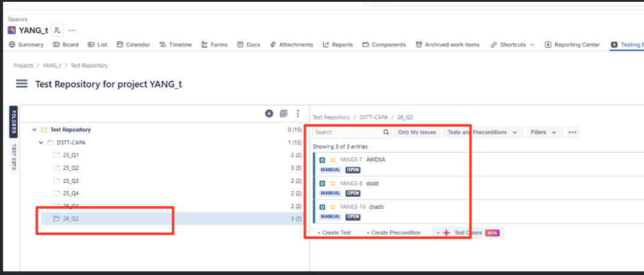
Task: Click the YANG_t project avatar icon
Action: [12, 30]
